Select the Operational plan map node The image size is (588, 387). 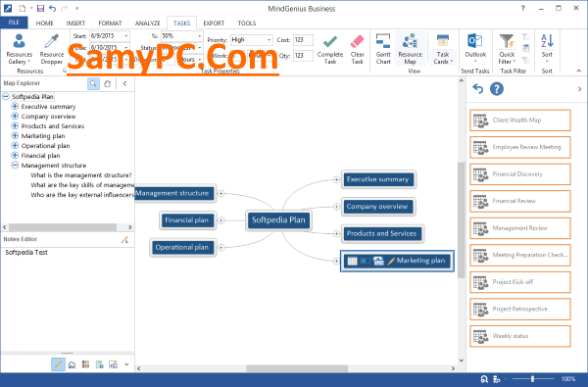[x=182, y=248]
